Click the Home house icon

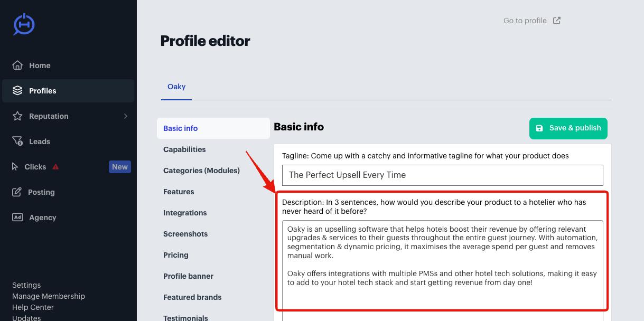(x=17, y=65)
